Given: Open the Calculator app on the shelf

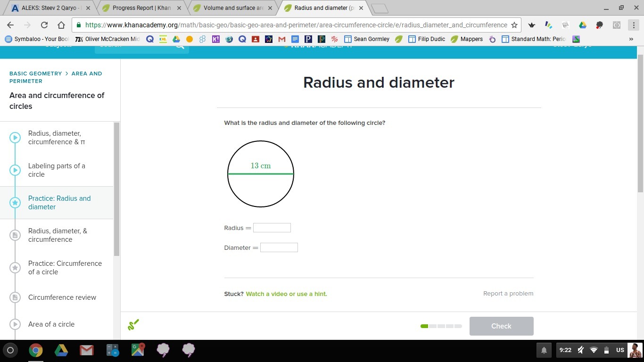Looking at the screenshot, I should pos(112,350).
